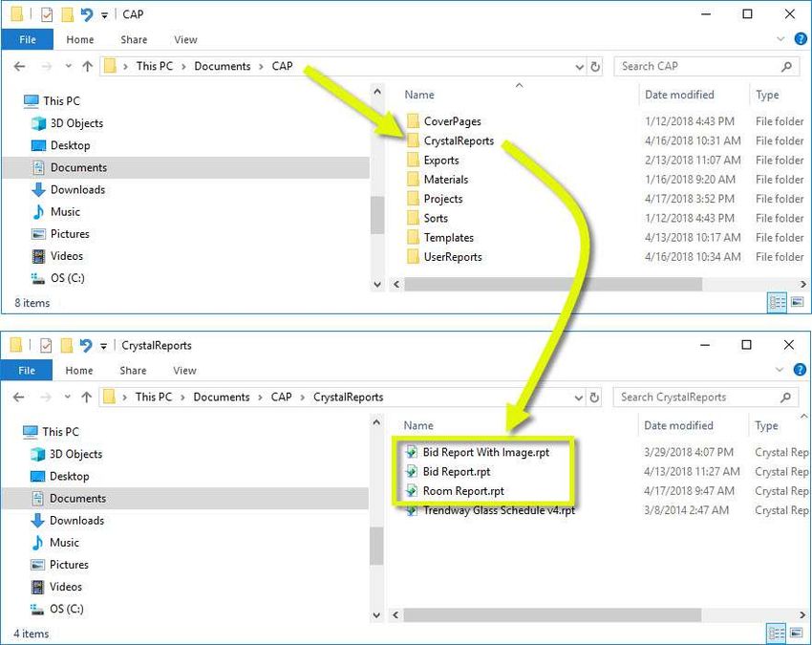Open Home tab in CAP window
Viewport: 812px width, 645px height.
point(79,39)
